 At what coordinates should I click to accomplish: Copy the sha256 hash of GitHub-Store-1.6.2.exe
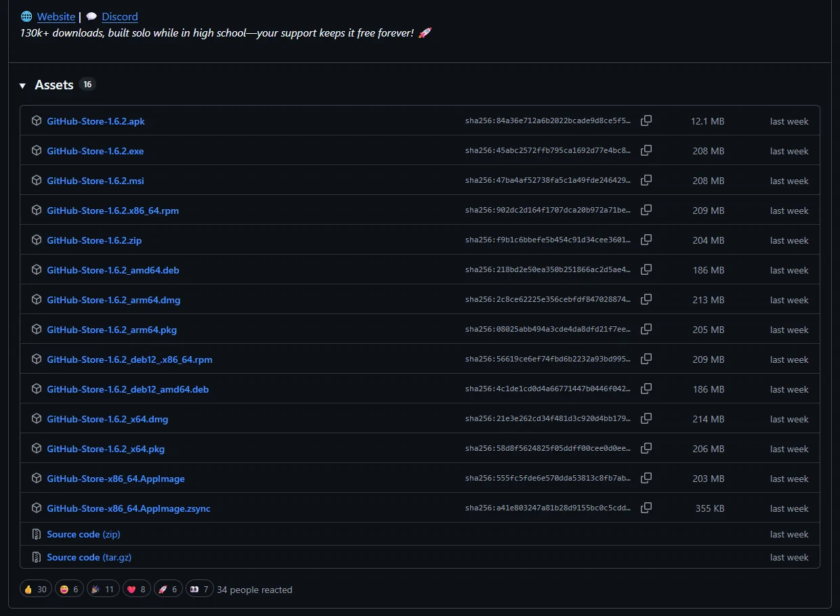646,150
